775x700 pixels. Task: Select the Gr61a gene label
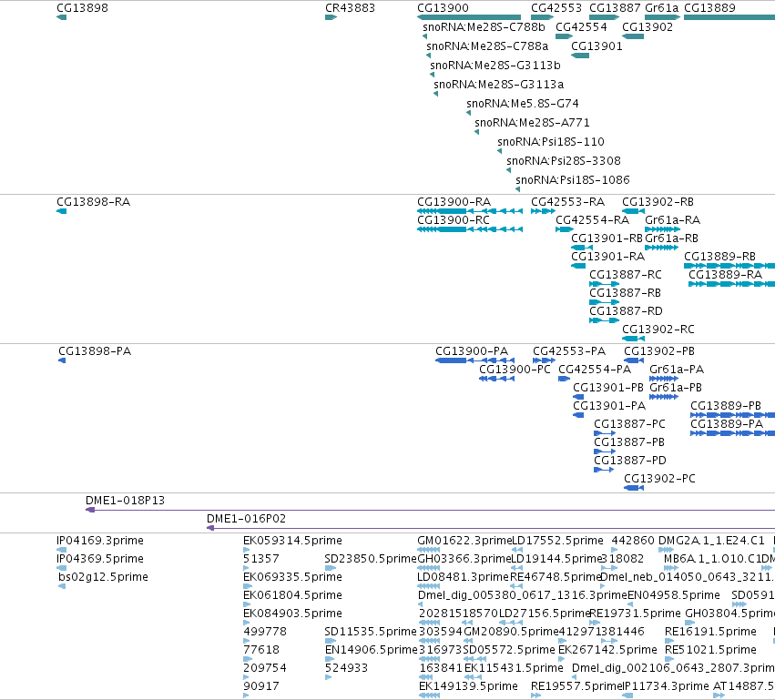(x=662, y=8)
